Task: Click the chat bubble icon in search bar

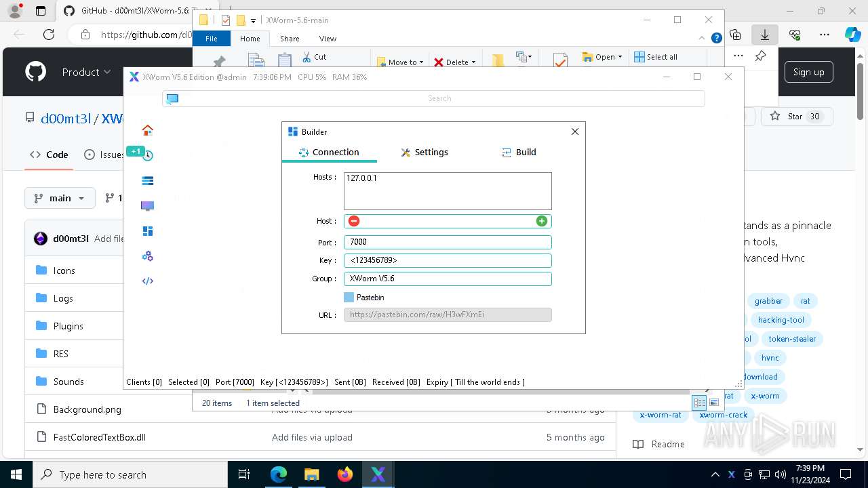Action: point(172,98)
